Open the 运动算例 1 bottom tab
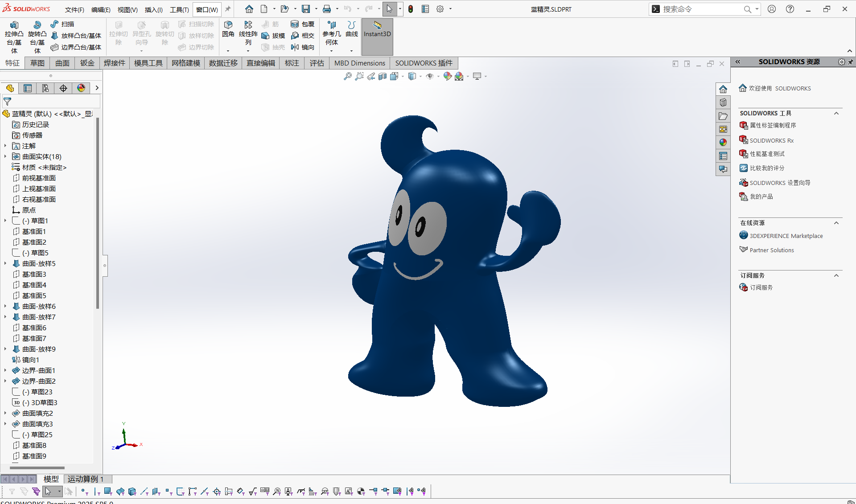Viewport: 856px width, 504px height. (x=86, y=479)
